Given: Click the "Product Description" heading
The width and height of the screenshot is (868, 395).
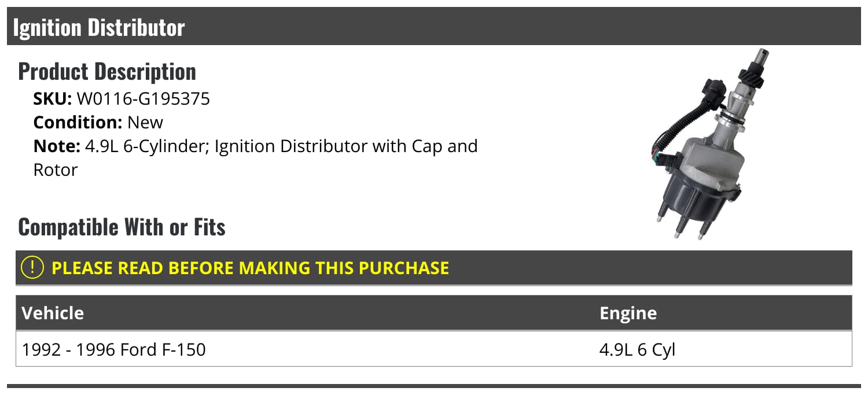Looking at the screenshot, I should 107,72.
